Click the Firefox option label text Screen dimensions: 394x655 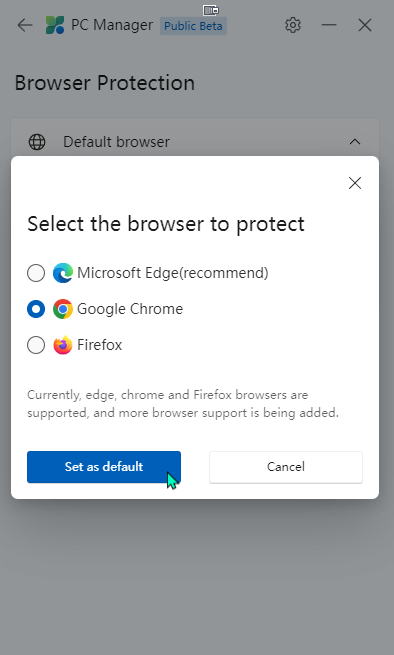click(x=99, y=345)
